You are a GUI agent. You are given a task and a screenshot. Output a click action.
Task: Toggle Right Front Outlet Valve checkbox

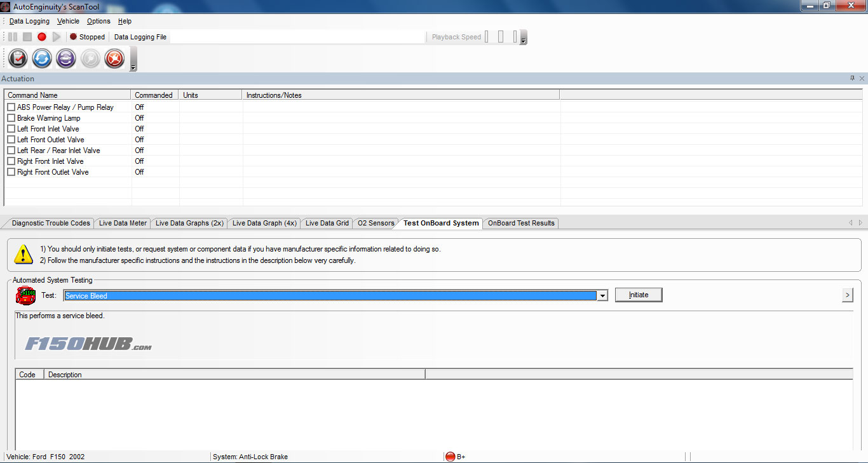pyautogui.click(x=11, y=172)
